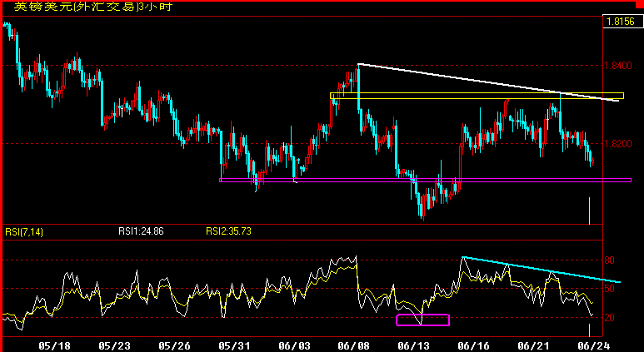Click the 1.8200 price axis label
The image size is (644, 352).
[617, 144]
